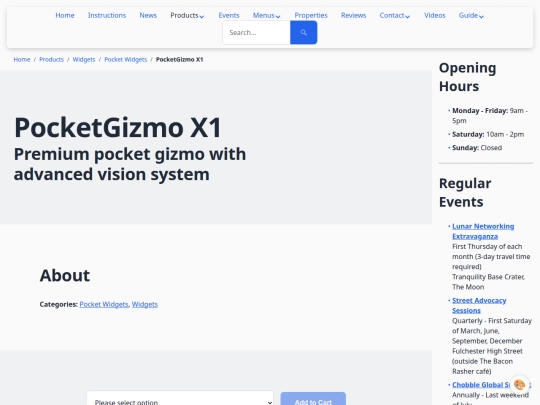This screenshot has width=540, height=405.
Task: Click the Opening Hours heading
Action: (467, 77)
